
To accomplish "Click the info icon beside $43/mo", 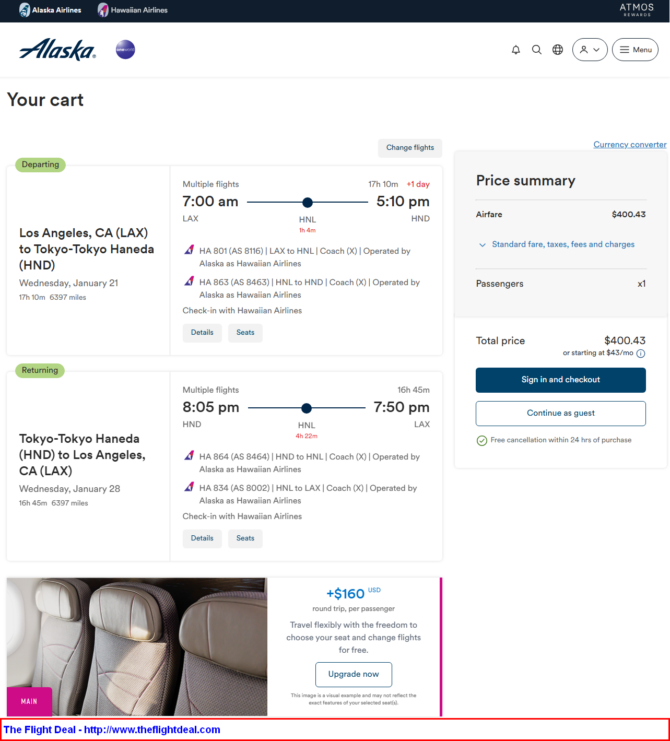I will pyautogui.click(x=641, y=353).
